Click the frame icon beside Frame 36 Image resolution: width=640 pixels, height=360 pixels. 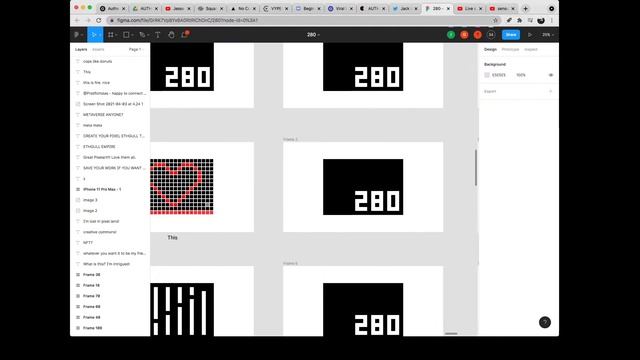[78, 275]
